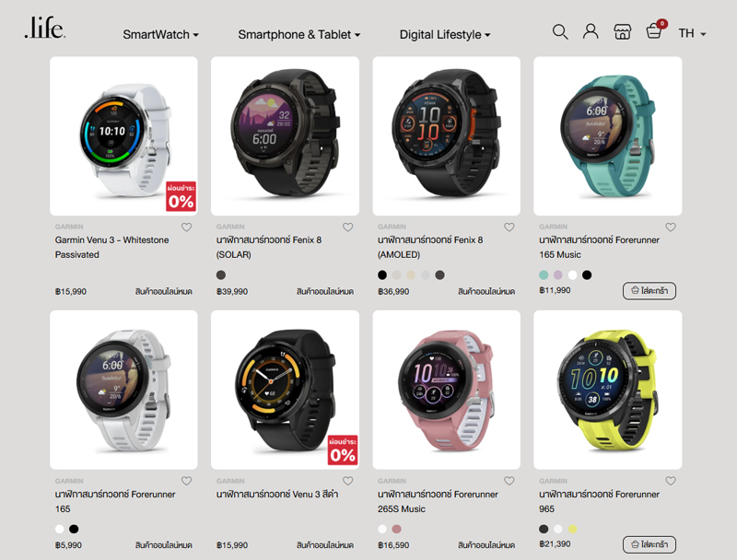This screenshot has width=737, height=560.
Task: Toggle wishlist heart for Fenix 8 (SOLAR)
Action: [348, 227]
